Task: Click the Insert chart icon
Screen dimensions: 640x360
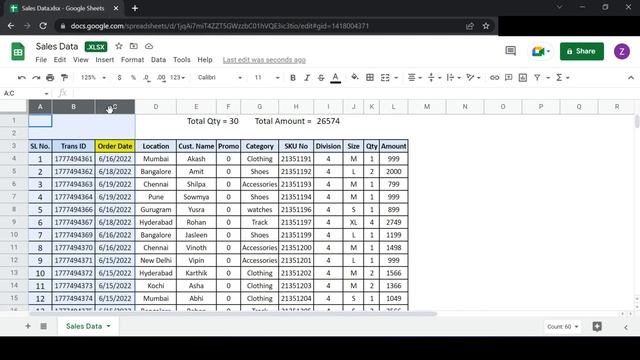Action: click(523, 78)
